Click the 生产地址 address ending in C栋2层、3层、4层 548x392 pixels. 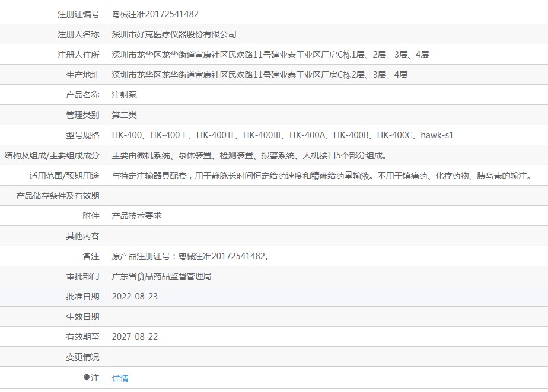(259, 75)
